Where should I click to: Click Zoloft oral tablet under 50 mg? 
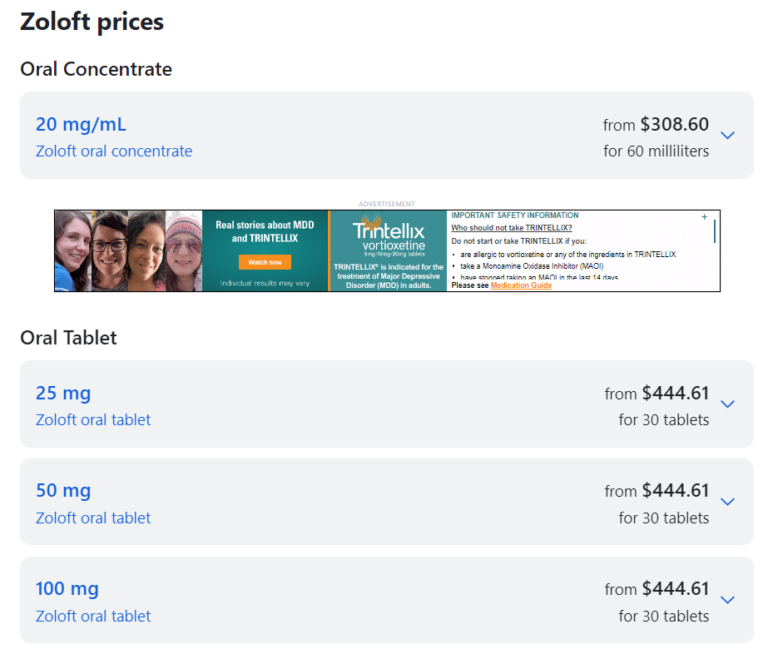[93, 518]
